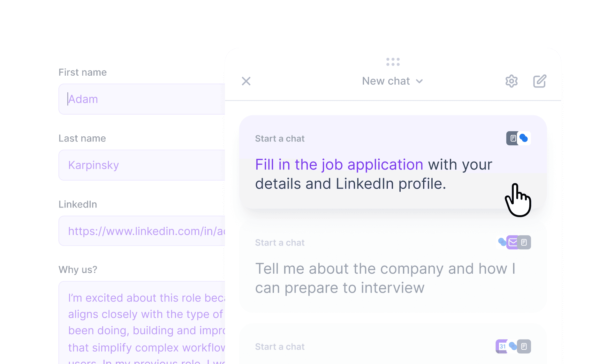Click the calendar 31 icon on the third prompt
The width and height of the screenshot is (613, 364).
pos(502,346)
